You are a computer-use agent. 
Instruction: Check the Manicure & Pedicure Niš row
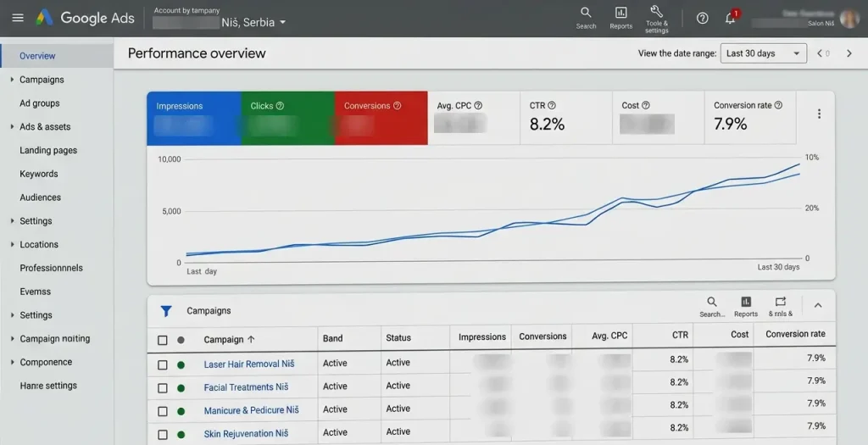(x=162, y=411)
